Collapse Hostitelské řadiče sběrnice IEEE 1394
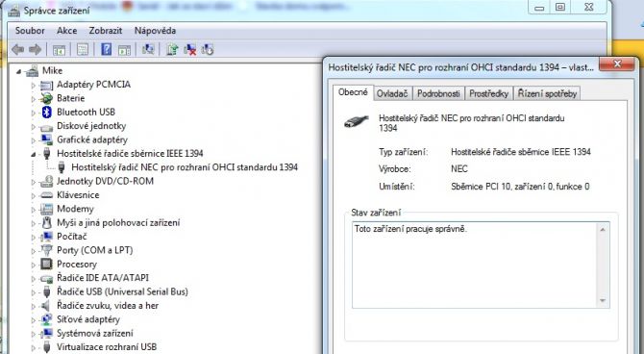The image size is (644, 354). (x=34, y=154)
